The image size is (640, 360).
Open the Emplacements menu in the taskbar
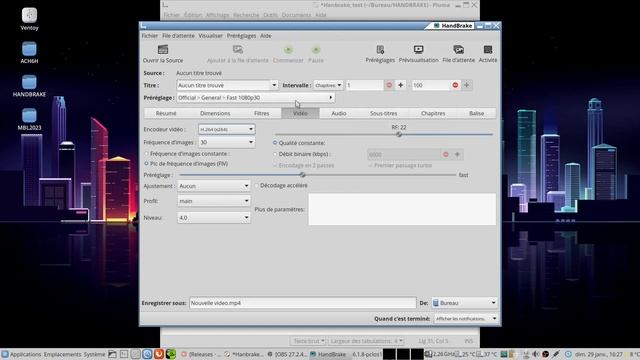point(62,354)
